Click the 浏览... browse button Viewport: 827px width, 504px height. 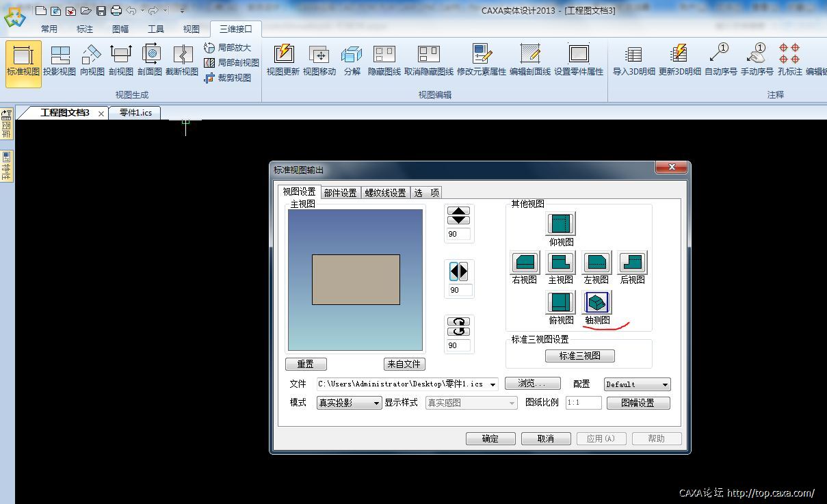[532, 384]
